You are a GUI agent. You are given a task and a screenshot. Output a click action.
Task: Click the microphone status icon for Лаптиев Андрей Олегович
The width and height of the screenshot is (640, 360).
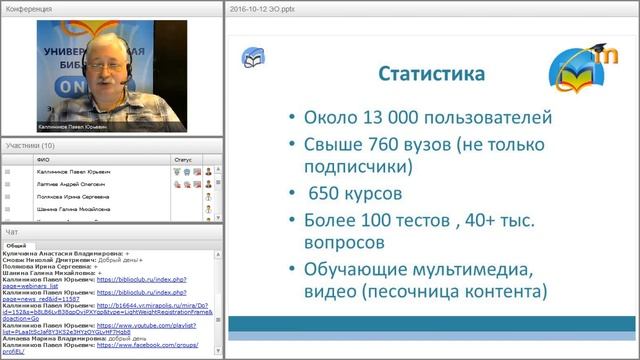(x=177, y=184)
